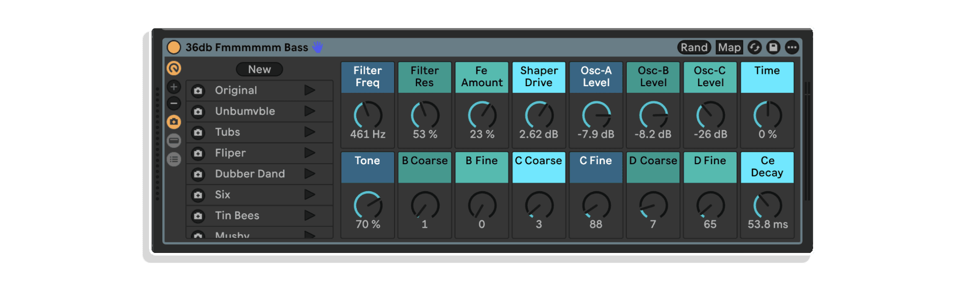
Task: Launch the Dubber Dand variation play arrow
Action: click(x=310, y=174)
